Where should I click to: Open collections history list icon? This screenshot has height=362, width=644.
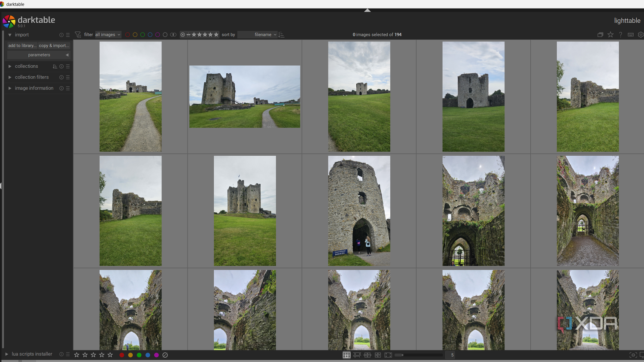[x=55, y=66]
